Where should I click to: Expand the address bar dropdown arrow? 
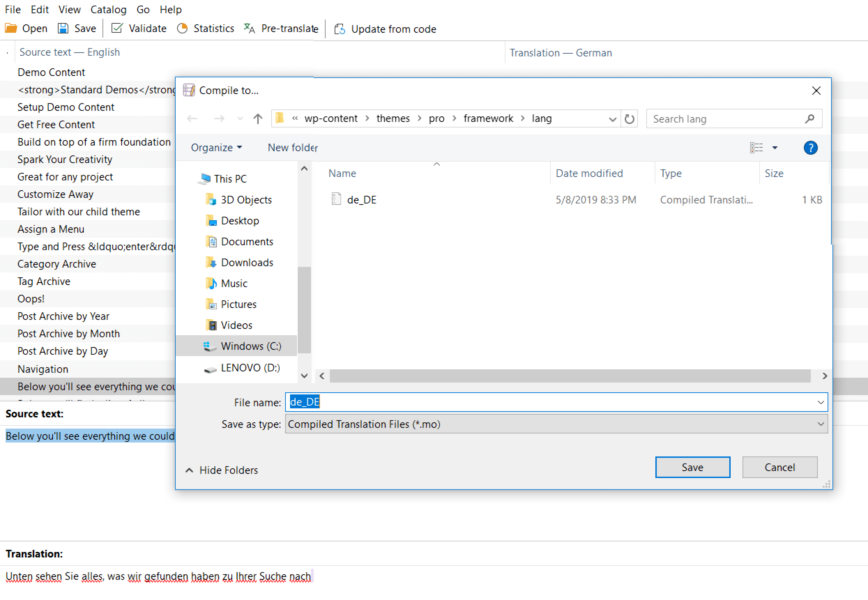[612, 118]
